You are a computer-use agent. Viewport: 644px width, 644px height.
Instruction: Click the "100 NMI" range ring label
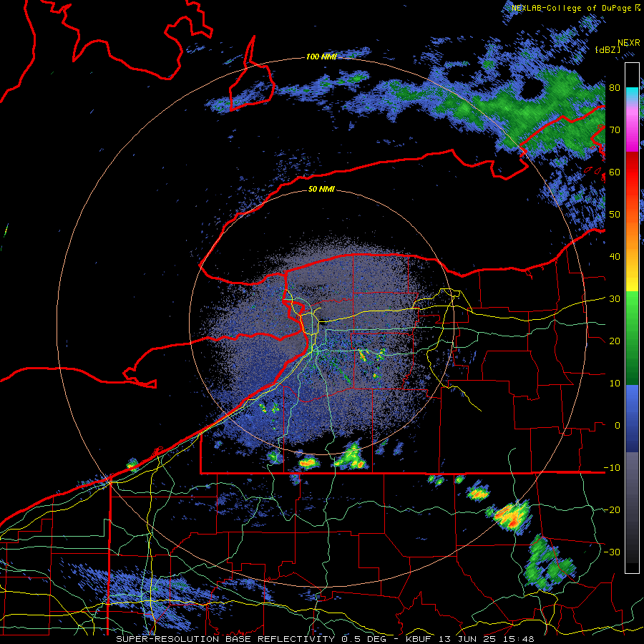click(321, 57)
